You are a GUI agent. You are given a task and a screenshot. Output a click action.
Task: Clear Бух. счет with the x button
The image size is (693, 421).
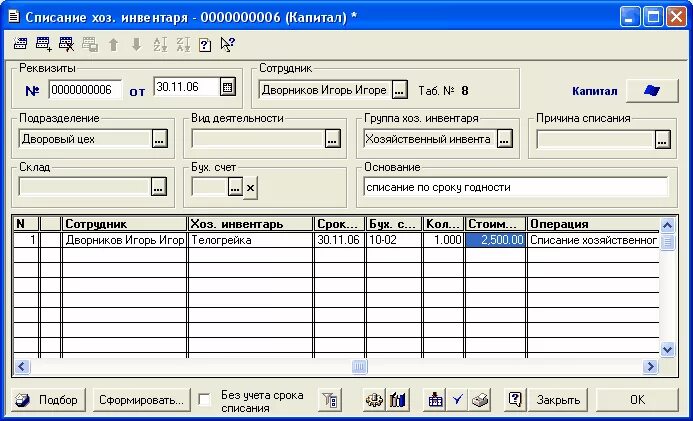coord(251,188)
